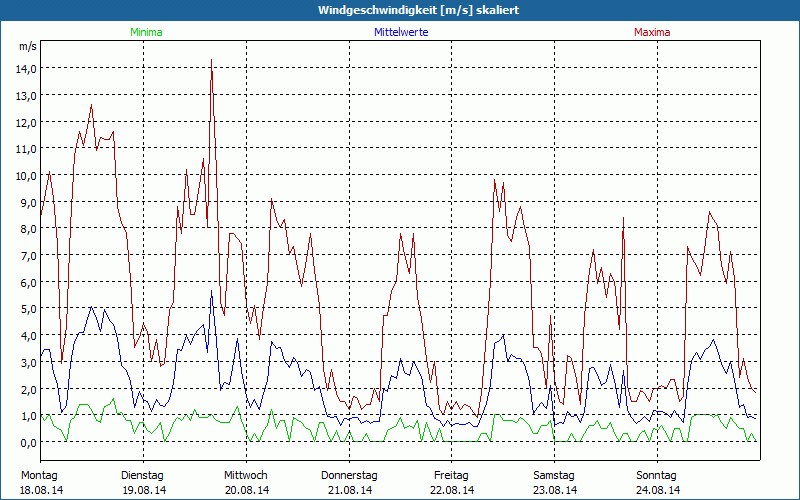This screenshot has width=800, height=500.
Task: Click the Mittwoch day label
Action: (245, 476)
